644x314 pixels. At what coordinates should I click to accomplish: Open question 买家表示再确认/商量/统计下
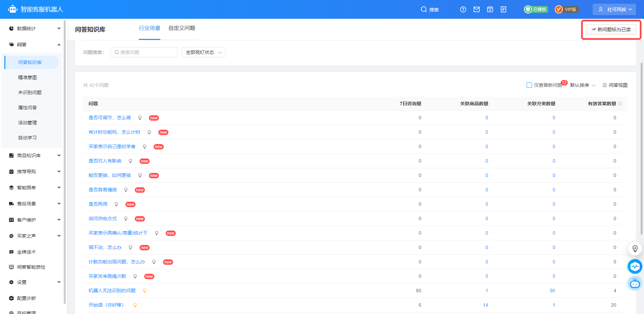(118, 233)
